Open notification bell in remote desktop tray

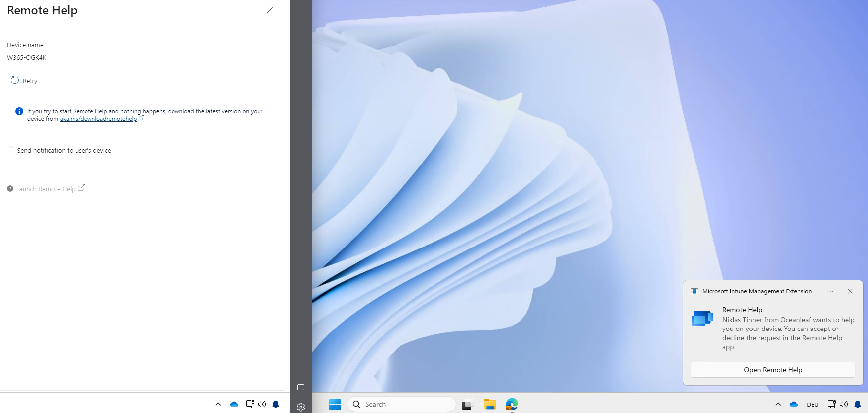point(858,404)
